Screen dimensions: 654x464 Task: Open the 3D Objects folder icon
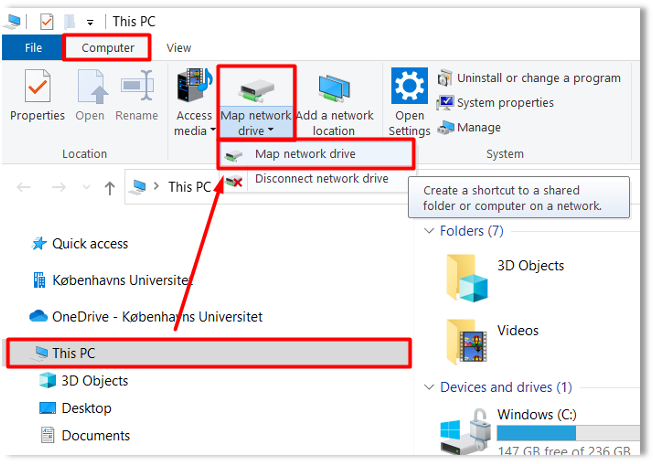(466, 278)
